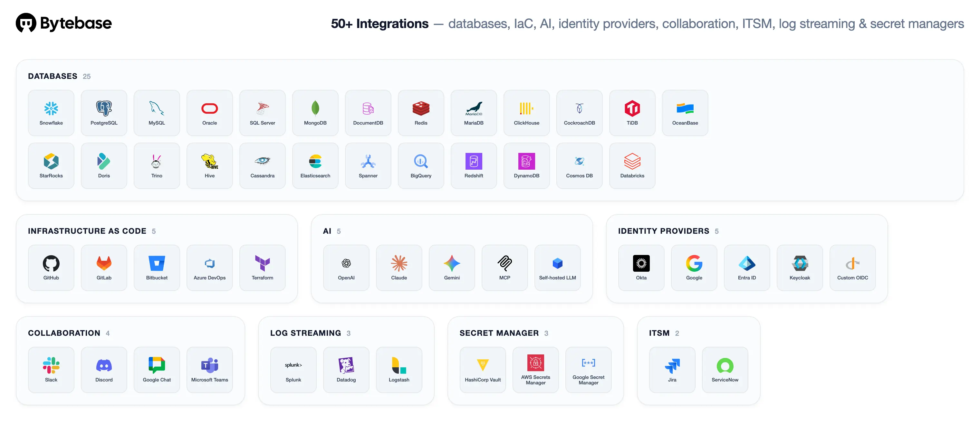The image size is (980, 423).
Task: Click the ClickHouse card
Action: [527, 113]
